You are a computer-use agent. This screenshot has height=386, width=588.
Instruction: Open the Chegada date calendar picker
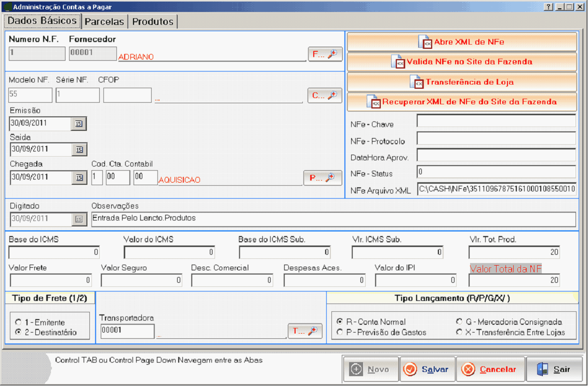click(x=78, y=178)
